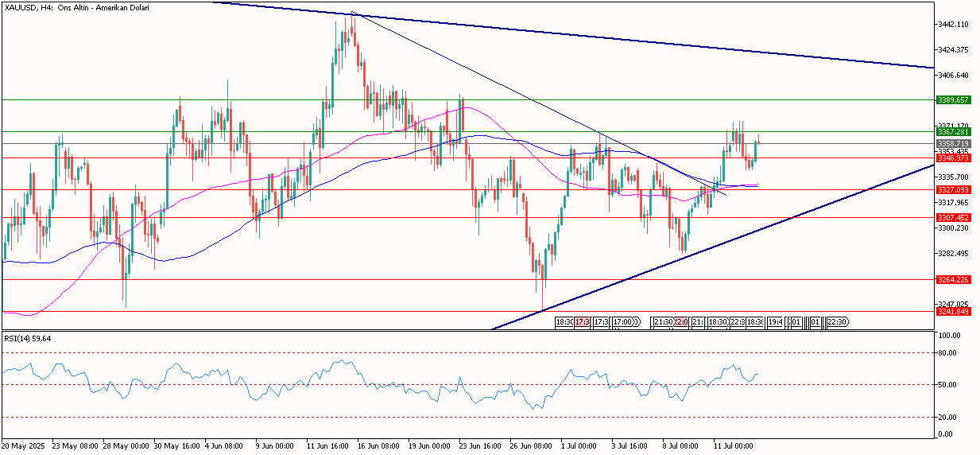This screenshot has width=980, height=455.
Task: Click the 23 Jun 16:00 time label
Action: click(482, 446)
